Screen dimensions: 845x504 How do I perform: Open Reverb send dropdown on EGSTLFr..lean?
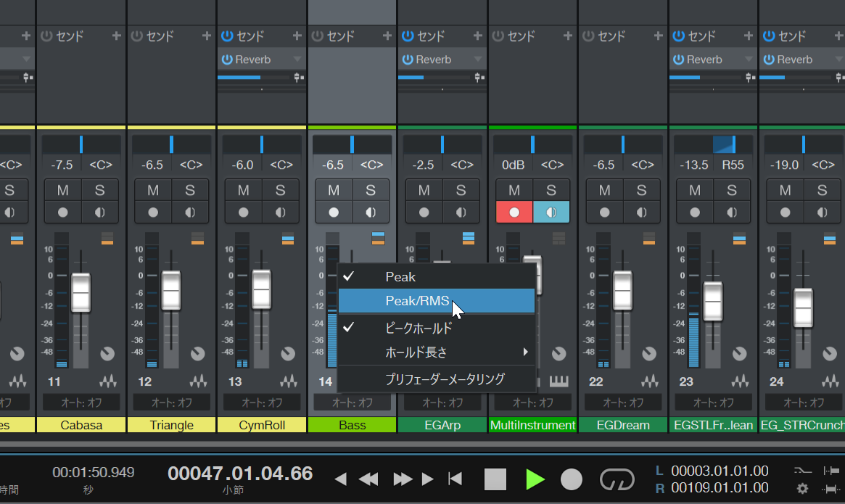pyautogui.click(x=749, y=59)
